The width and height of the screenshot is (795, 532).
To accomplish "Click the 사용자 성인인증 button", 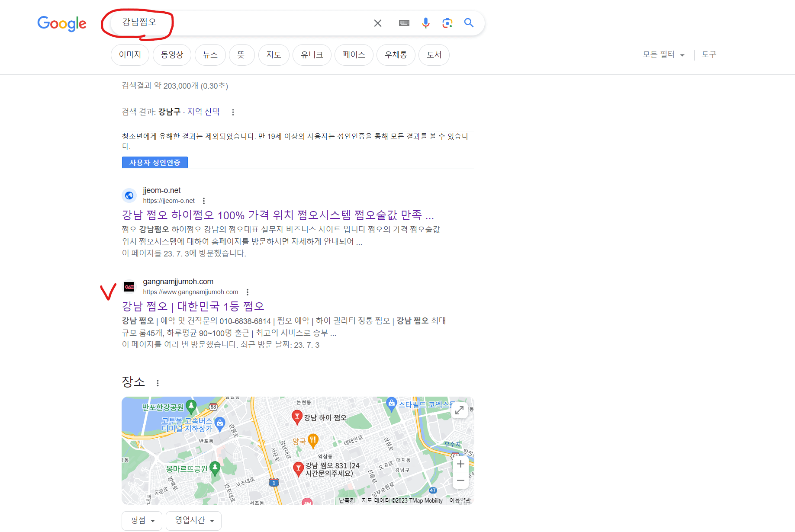I will (154, 163).
